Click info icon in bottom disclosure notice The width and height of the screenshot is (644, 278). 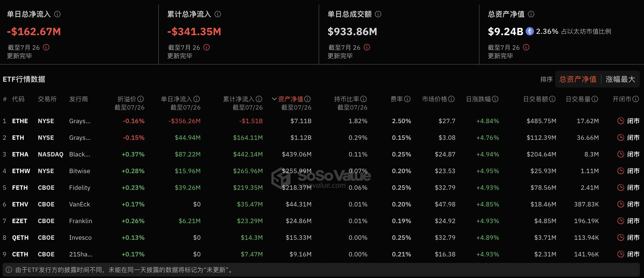[9, 270]
